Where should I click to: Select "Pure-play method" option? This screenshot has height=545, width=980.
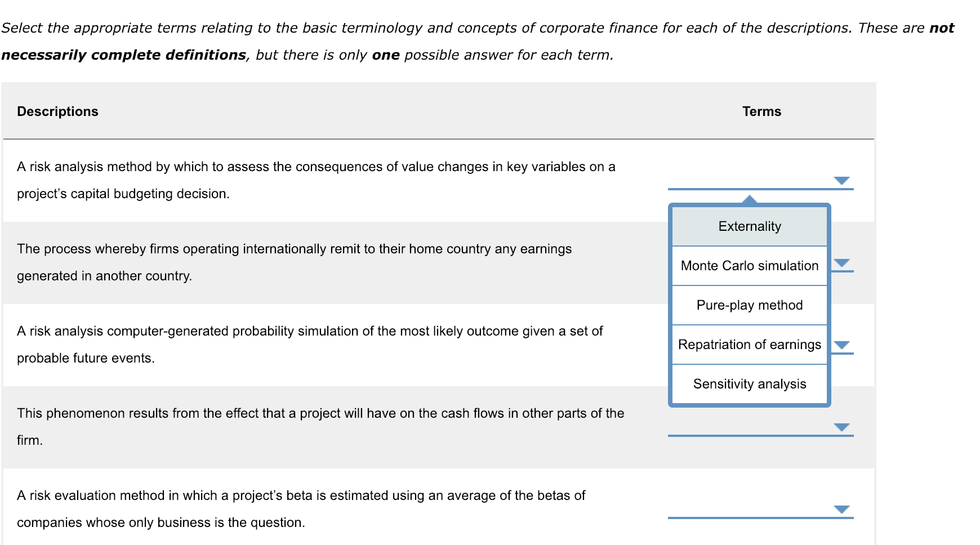(x=749, y=305)
